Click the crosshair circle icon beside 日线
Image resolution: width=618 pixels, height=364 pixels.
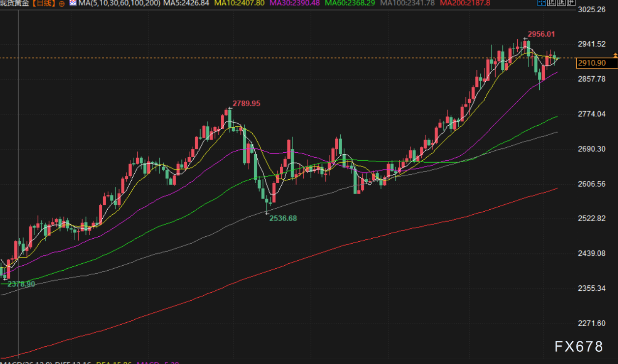(61, 3)
